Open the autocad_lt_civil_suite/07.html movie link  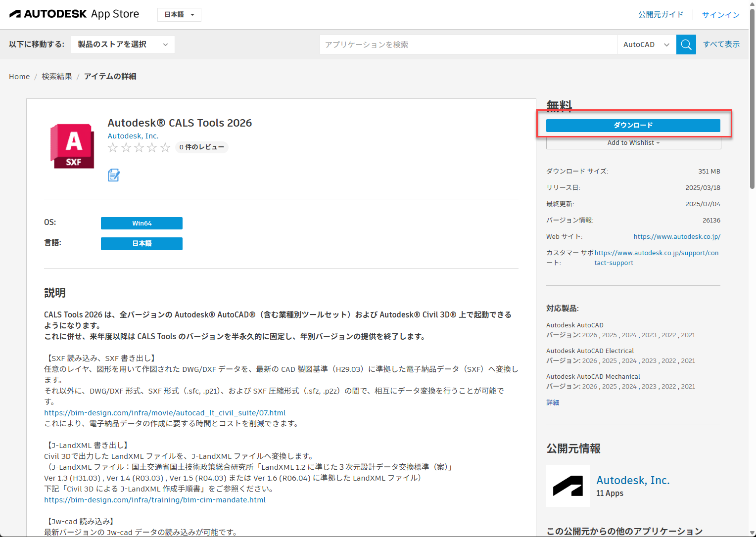click(x=165, y=413)
